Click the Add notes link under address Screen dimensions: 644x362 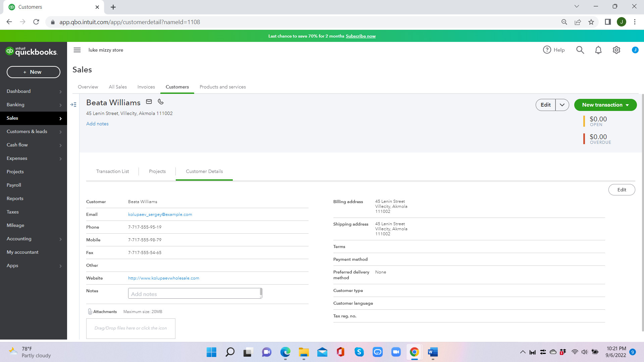97,124
